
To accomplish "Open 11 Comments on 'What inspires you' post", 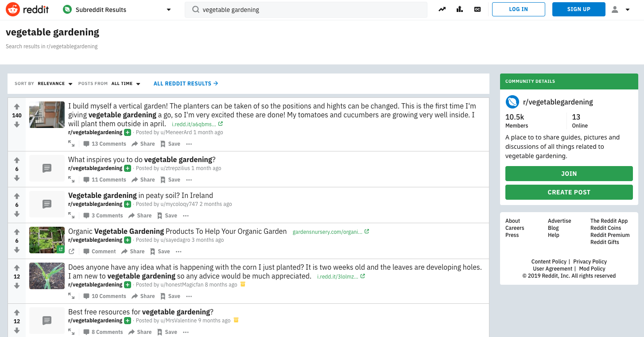I will [x=105, y=180].
